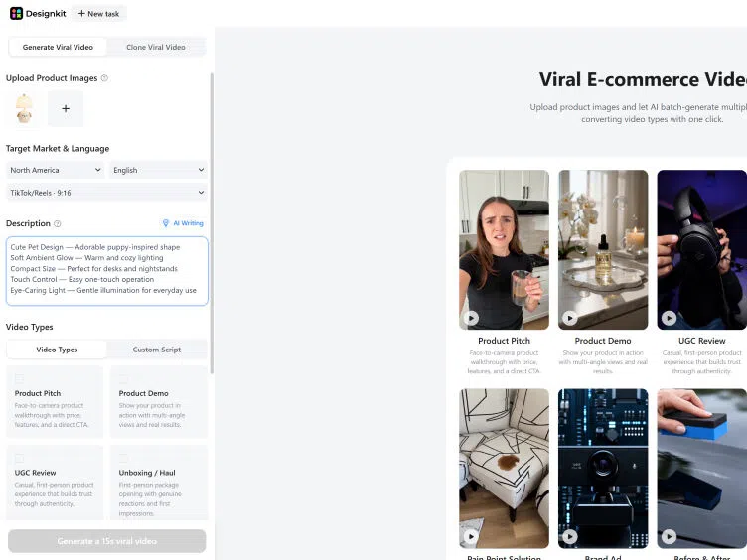Click the Product Demo gallery title

point(603,341)
